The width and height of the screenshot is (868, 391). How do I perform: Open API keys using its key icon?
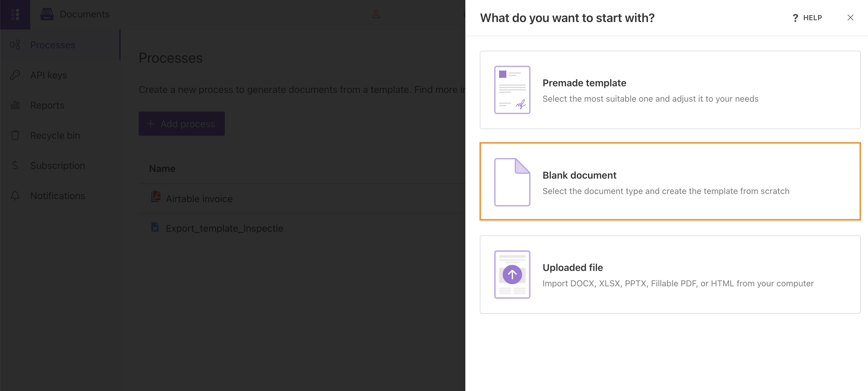pyautogui.click(x=15, y=75)
